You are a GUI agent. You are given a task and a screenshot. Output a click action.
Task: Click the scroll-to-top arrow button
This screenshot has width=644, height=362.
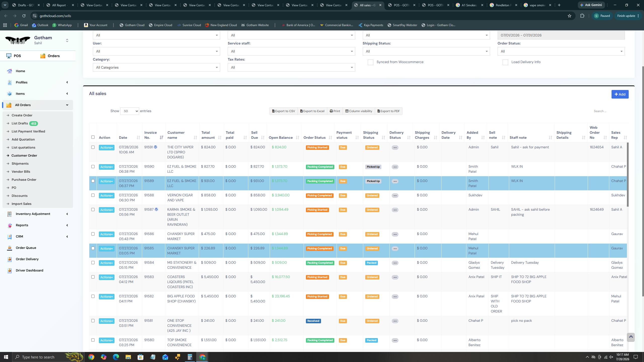pos(631,337)
